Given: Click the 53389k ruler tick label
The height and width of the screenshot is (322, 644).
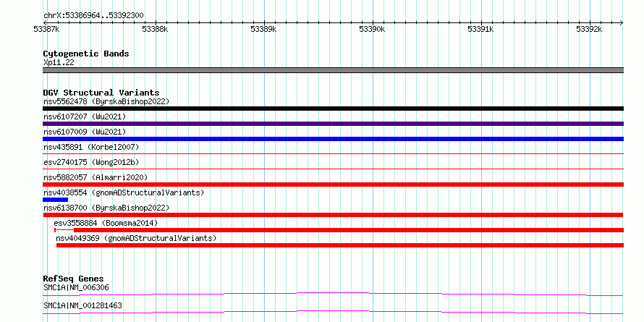Looking at the screenshot, I should pyautogui.click(x=263, y=30).
